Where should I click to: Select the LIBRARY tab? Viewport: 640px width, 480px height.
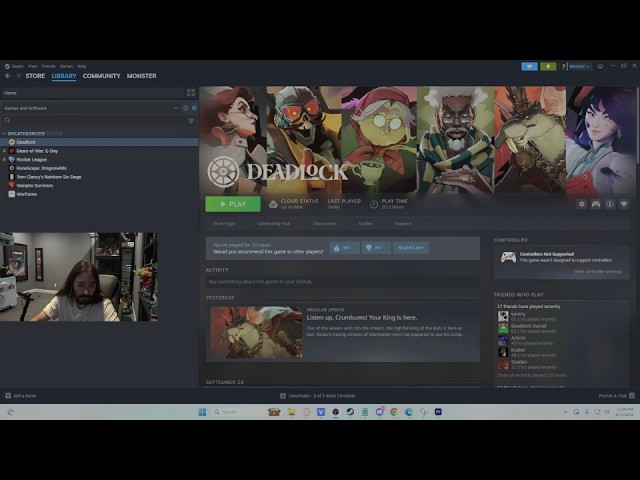pyautogui.click(x=64, y=76)
